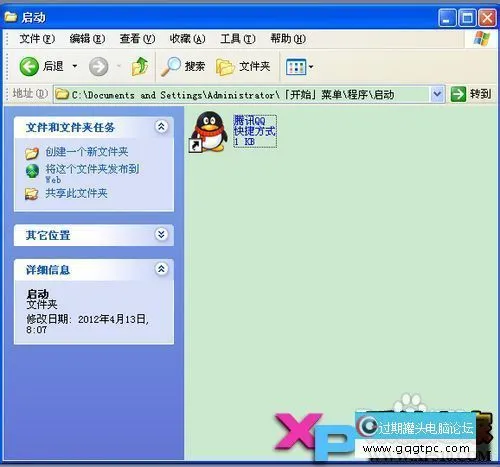The image size is (500, 467).
Task: Click the title bar folder icon
Action: coord(11,17)
